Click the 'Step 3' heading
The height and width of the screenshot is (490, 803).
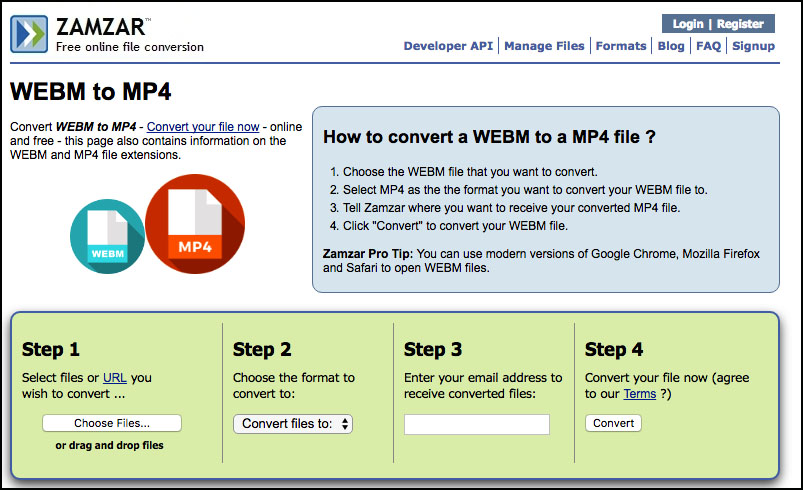[433, 349]
